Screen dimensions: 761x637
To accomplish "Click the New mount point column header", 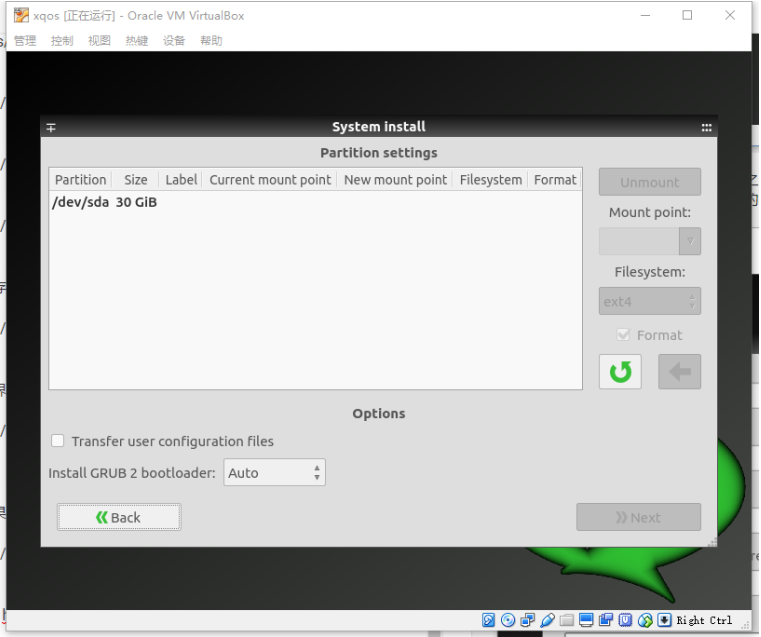I will click(x=395, y=180).
